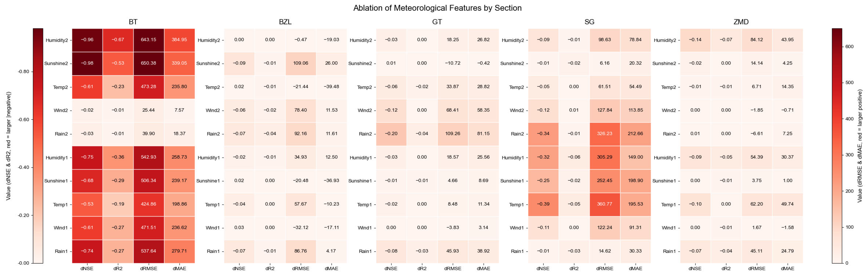Click the dRMSE axis label under GT
The height and width of the screenshot is (280, 868).
452,269
